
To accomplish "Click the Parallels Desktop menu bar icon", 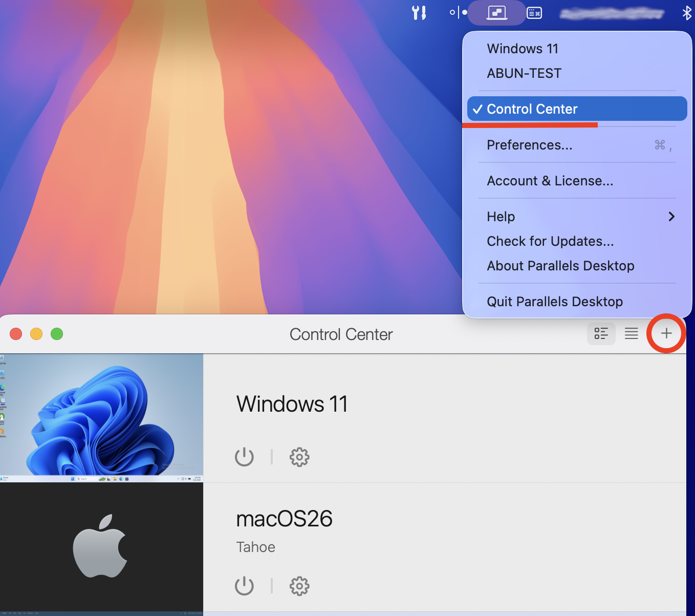I will 496,13.
